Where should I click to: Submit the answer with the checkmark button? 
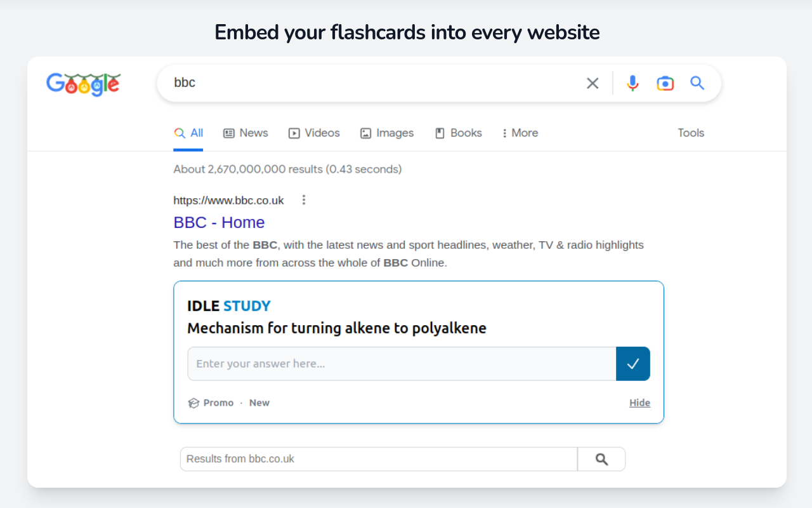pyautogui.click(x=633, y=364)
